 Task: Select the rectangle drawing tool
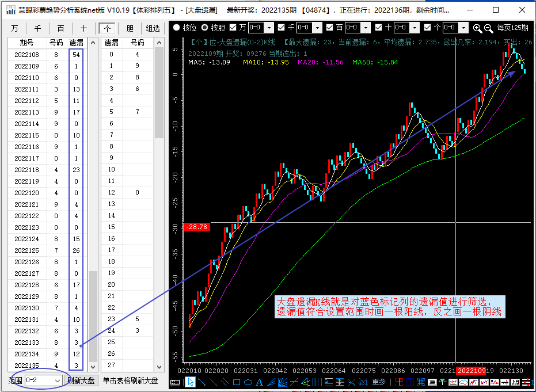[x=236, y=382]
